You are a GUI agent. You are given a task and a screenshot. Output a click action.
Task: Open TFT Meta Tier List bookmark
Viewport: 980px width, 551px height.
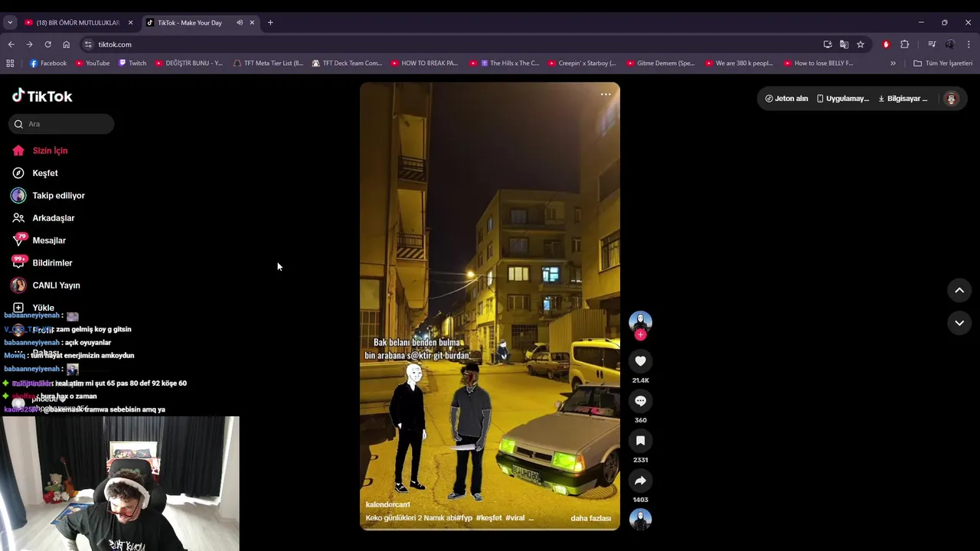tap(268, 64)
